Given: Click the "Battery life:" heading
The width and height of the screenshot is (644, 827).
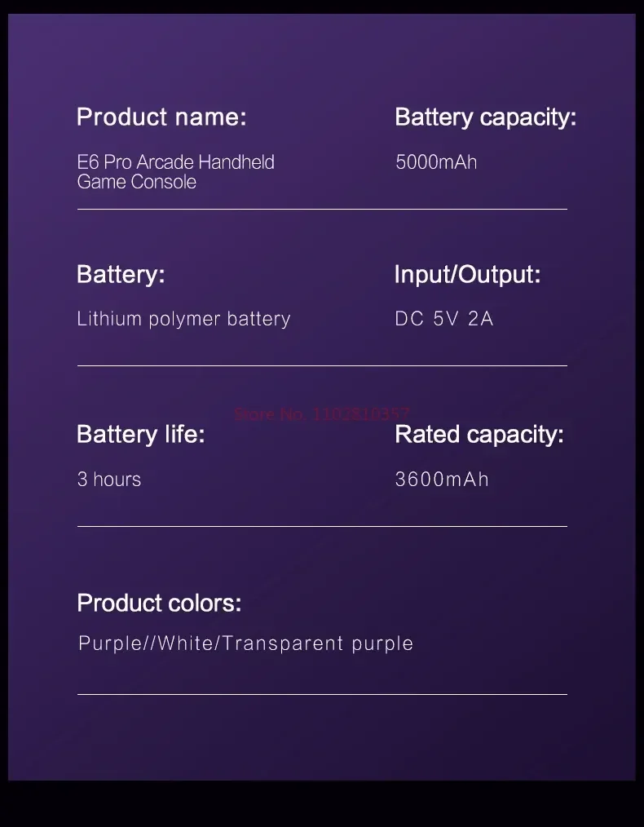Looking at the screenshot, I should click(x=140, y=435).
